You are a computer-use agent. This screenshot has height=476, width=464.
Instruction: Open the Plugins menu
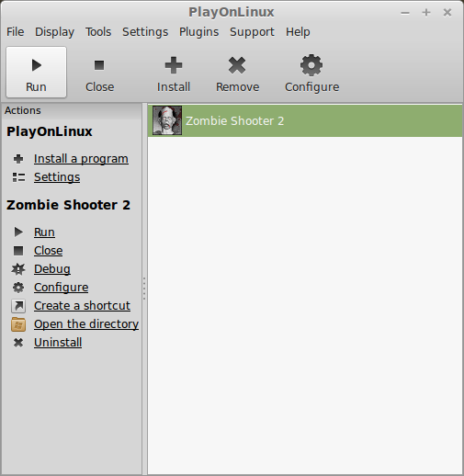198,32
